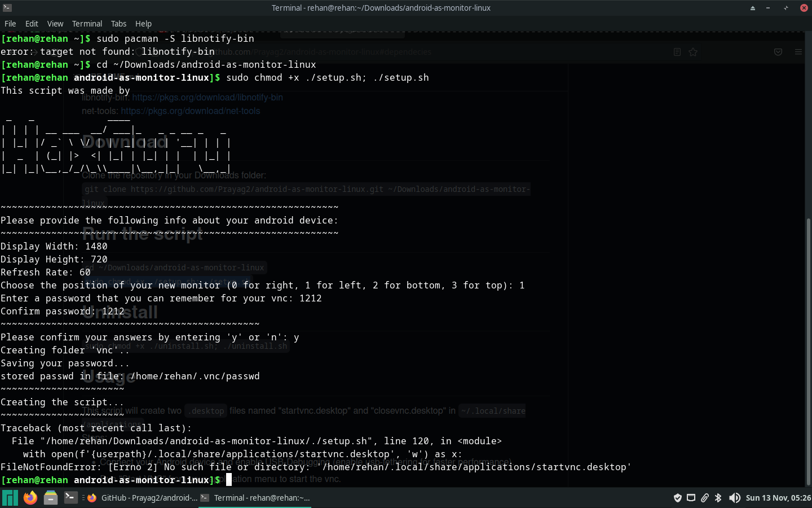
Task: Click the 'cd ~/Downloads/android-as-monitor-linux' command
Action: pos(206,64)
